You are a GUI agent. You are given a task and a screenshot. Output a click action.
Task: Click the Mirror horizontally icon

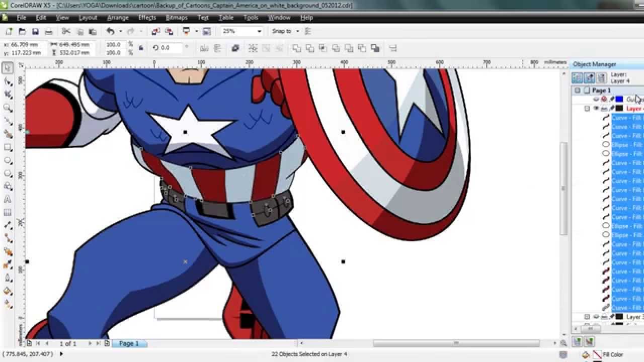pyautogui.click(x=204, y=48)
